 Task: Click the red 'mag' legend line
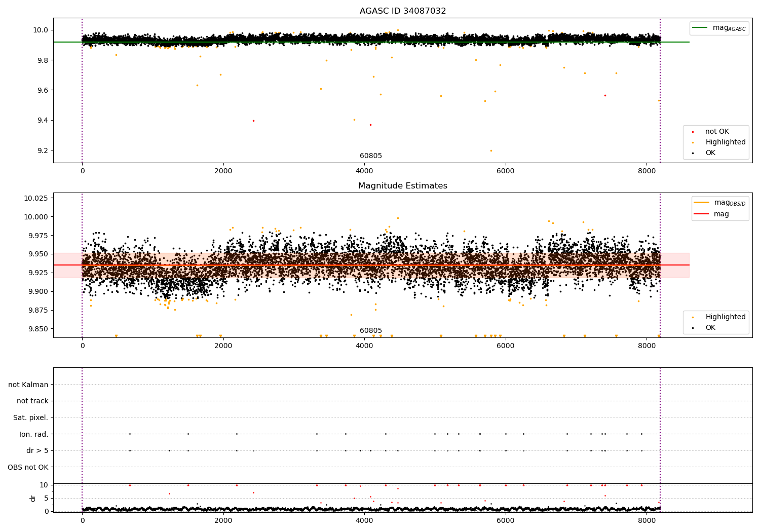[x=702, y=214]
